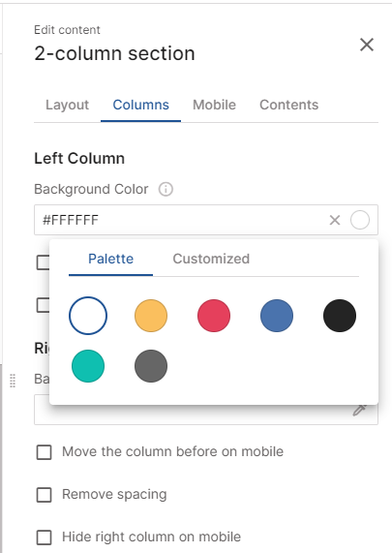This screenshot has width=392, height=553.
Task: Click the white color preview circle
Action: pyautogui.click(x=360, y=220)
